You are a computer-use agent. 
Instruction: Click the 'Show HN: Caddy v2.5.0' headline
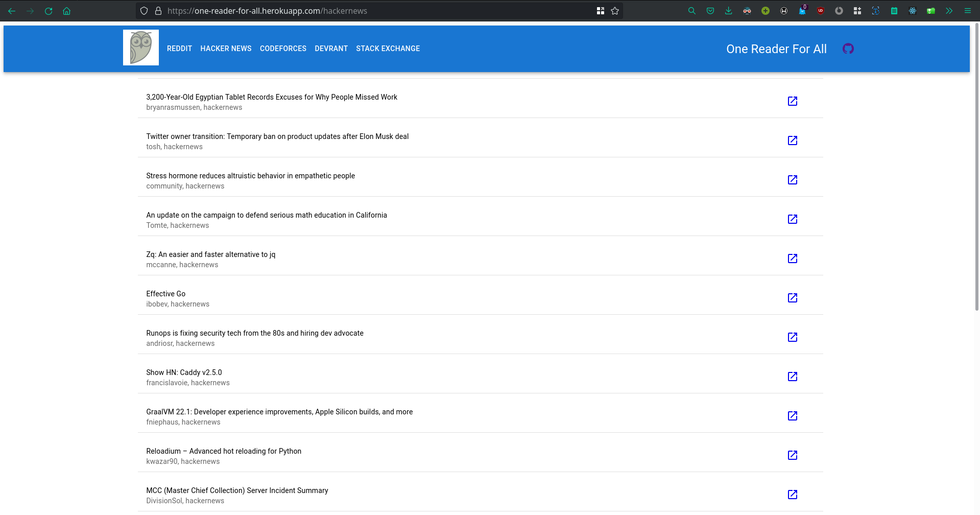pyautogui.click(x=184, y=372)
